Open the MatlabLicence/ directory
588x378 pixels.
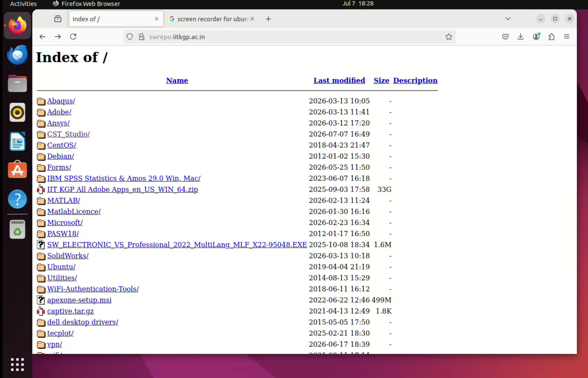74,211
